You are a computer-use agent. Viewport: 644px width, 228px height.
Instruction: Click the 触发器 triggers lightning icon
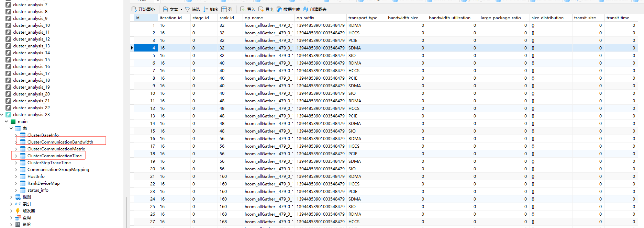(x=18, y=211)
